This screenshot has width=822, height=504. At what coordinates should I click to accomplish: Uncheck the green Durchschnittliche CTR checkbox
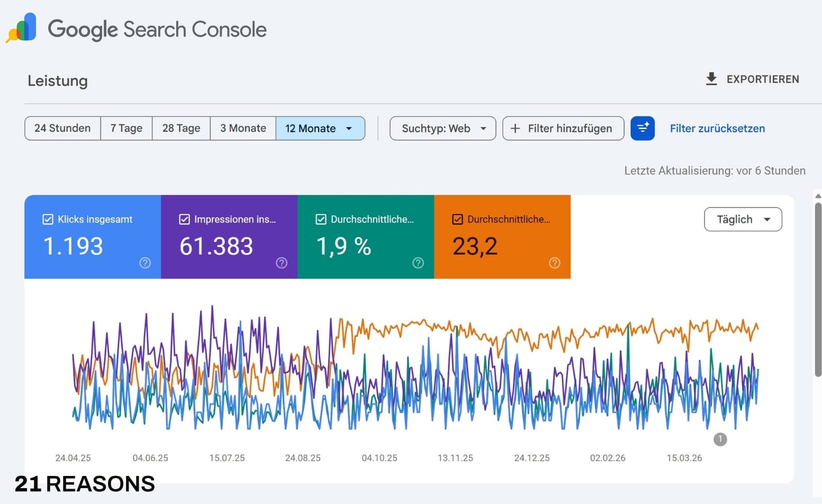pyautogui.click(x=321, y=219)
